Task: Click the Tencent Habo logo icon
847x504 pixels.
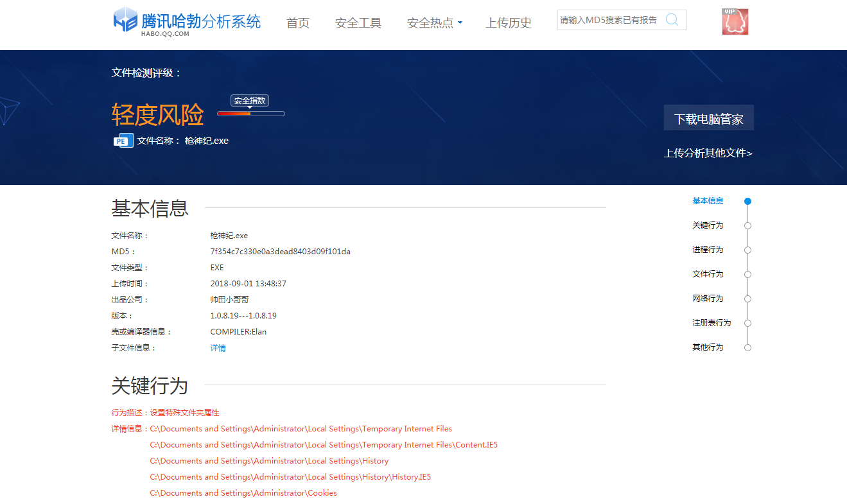Action: (125, 19)
